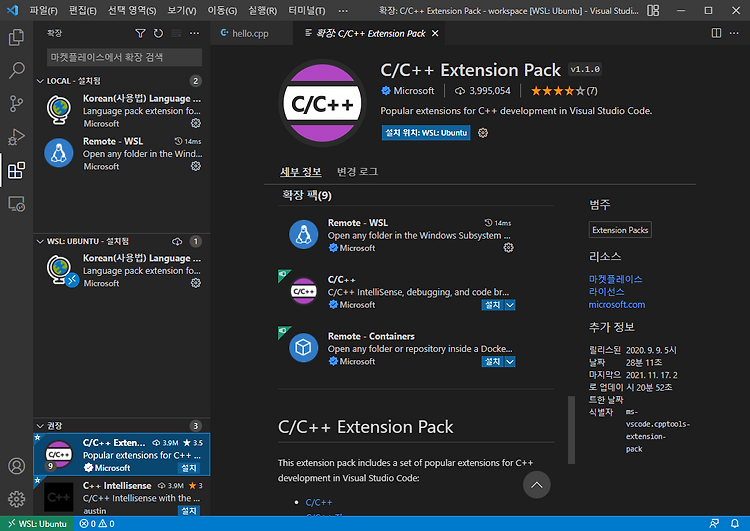This screenshot has width=750, height=531.
Task: Open C/C++ link in readme list
Action: coord(319,502)
